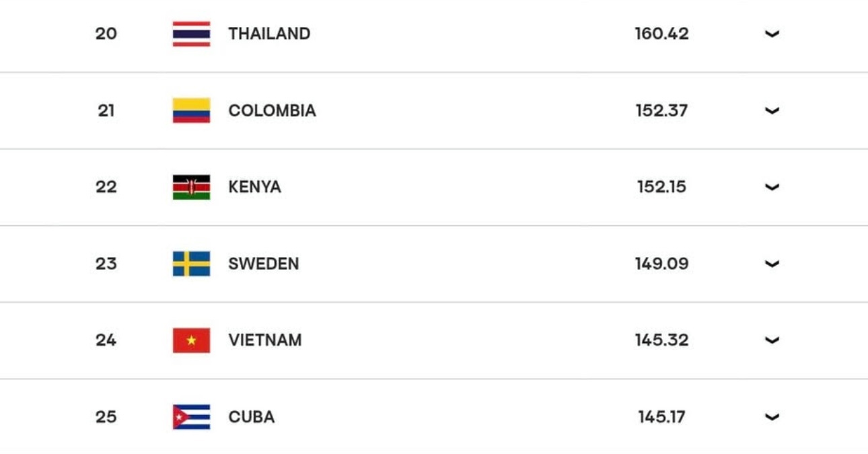The height and width of the screenshot is (454, 868).
Task: Click the Sweden flag icon
Action: point(191,264)
